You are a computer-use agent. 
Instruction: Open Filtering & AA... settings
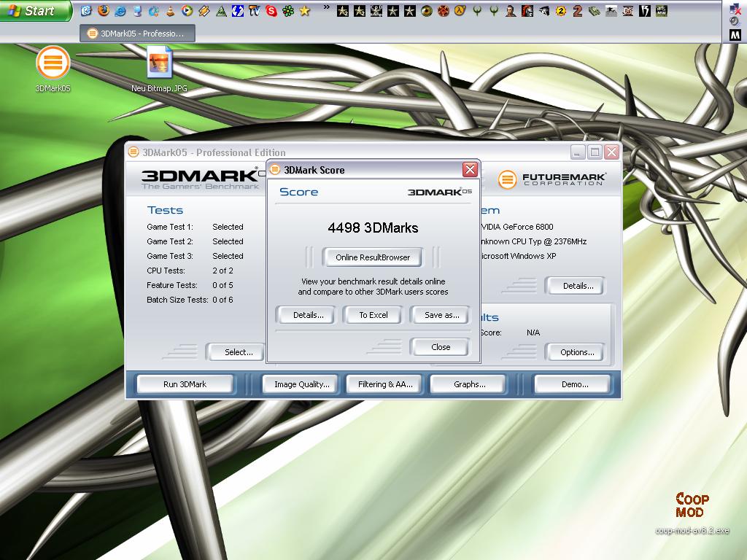click(385, 384)
